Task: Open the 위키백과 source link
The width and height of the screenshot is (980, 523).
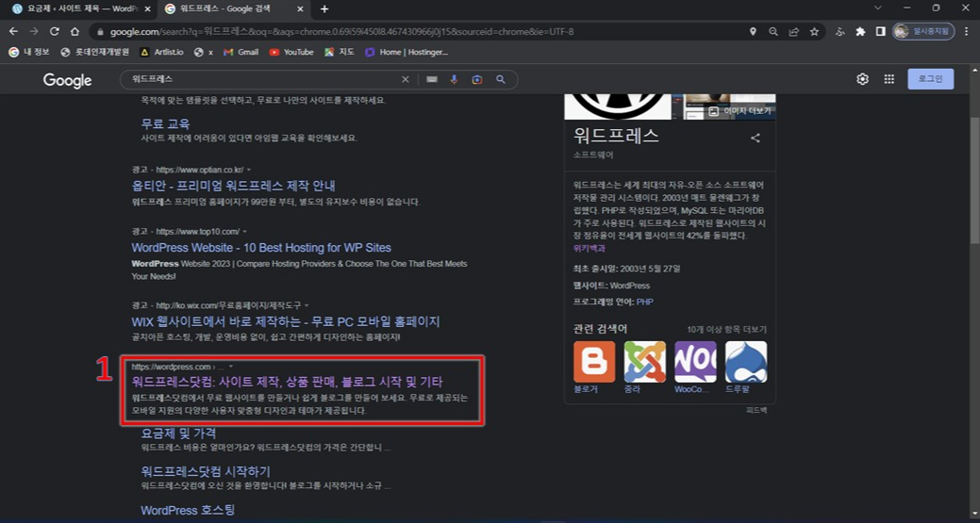Action: tap(590, 249)
